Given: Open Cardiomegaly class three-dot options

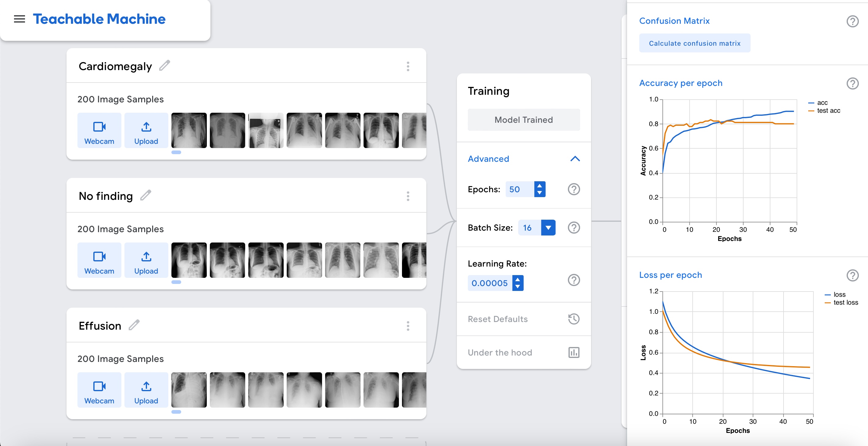Looking at the screenshot, I should click(408, 66).
